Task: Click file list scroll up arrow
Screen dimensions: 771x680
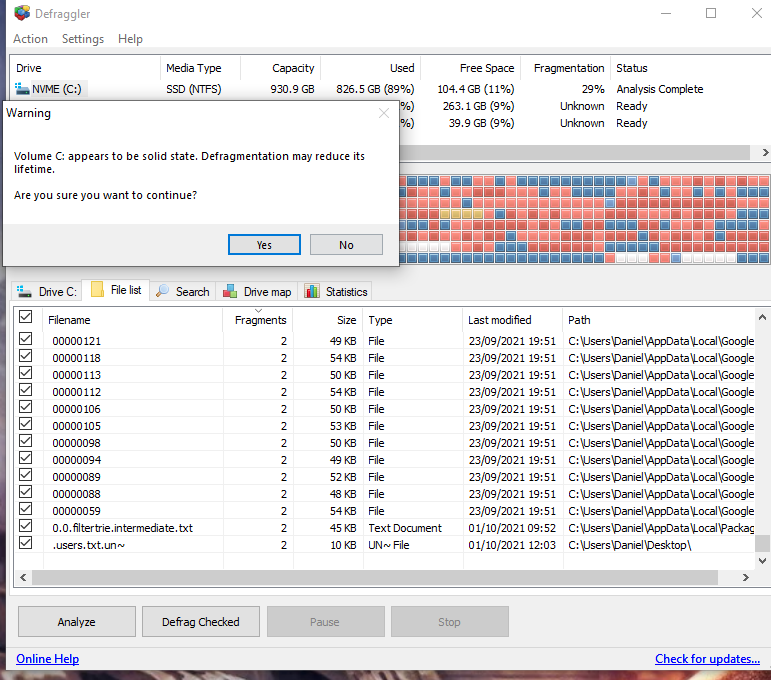Action: [x=762, y=318]
